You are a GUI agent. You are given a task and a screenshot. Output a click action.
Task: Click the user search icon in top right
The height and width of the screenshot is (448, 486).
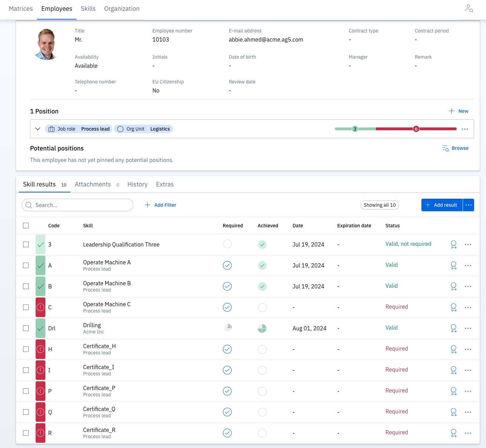click(x=469, y=8)
